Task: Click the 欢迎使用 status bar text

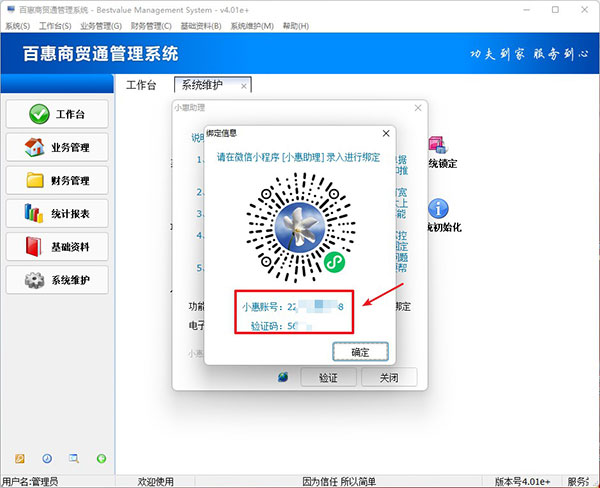Action: point(155,481)
